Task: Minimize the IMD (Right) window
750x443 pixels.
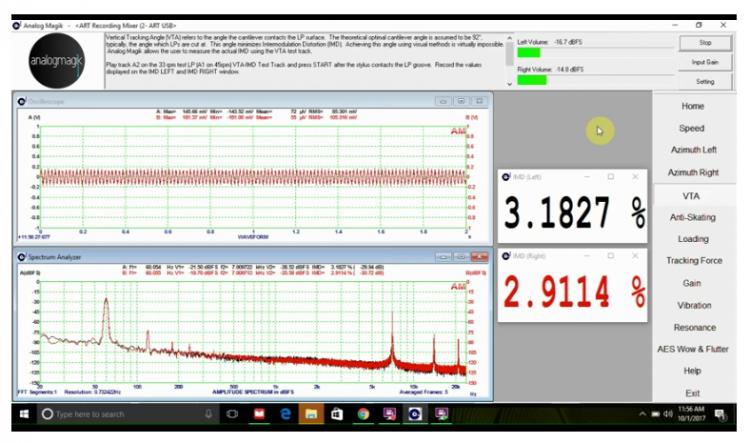Action: coord(587,256)
